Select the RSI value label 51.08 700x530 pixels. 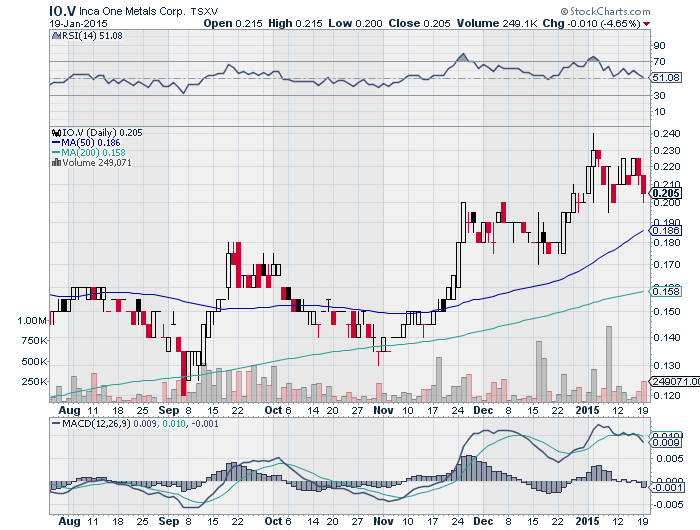pos(662,77)
